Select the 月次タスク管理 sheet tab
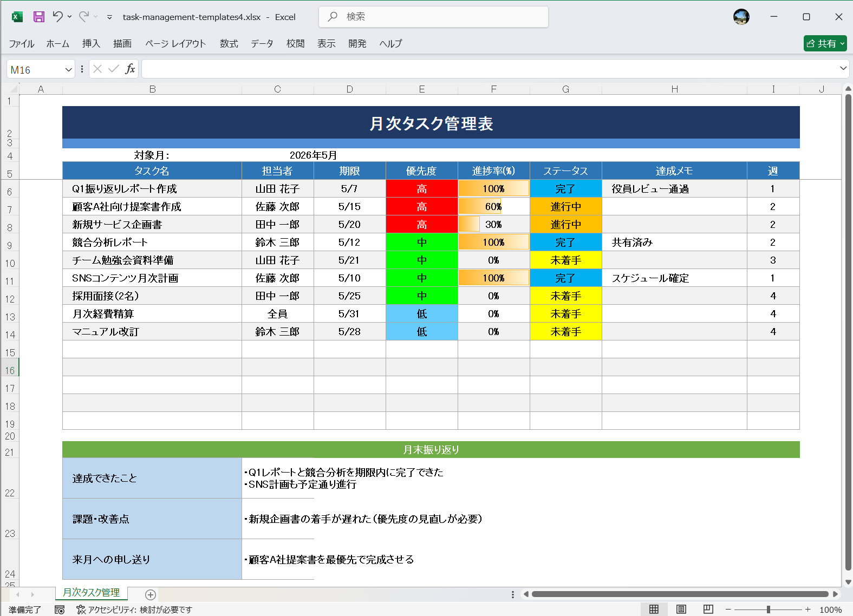Viewport: 853px width, 616px height. (92, 593)
